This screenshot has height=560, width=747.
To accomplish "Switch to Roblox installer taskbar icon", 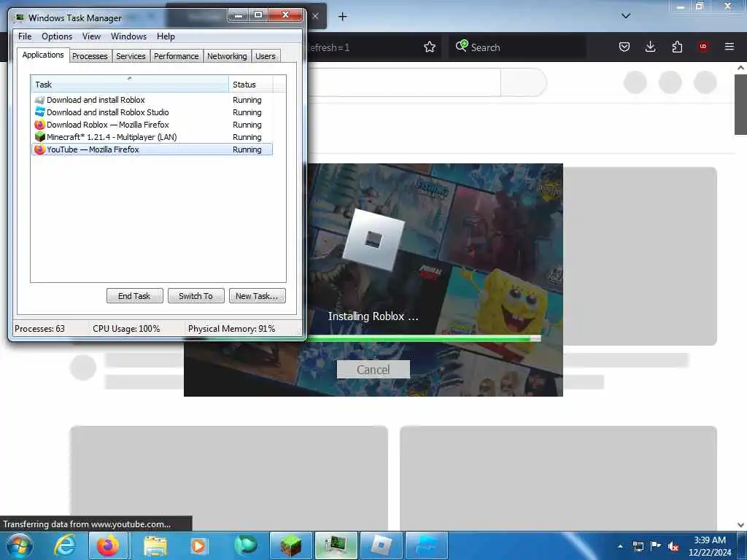I will click(381, 545).
